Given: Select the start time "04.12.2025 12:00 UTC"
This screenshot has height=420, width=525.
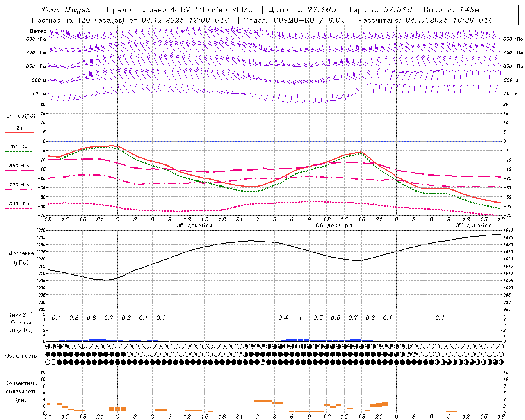Looking at the screenshot, I should click(x=185, y=20).
